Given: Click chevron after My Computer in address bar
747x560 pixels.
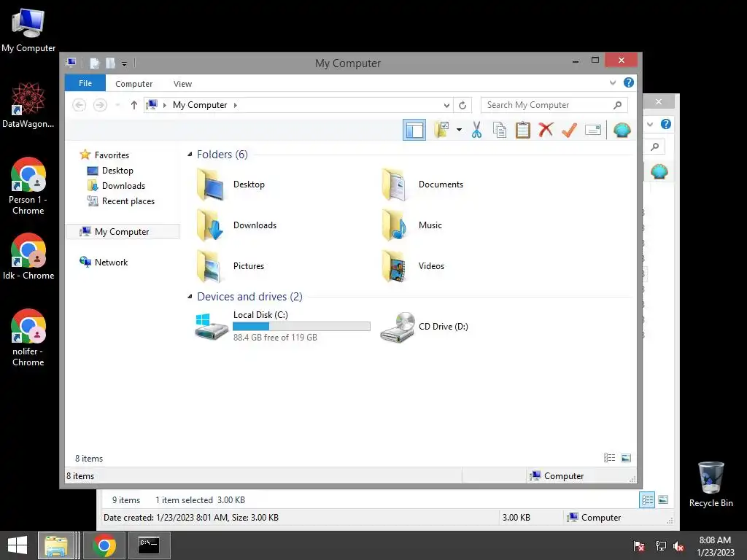Looking at the screenshot, I should pos(236,105).
